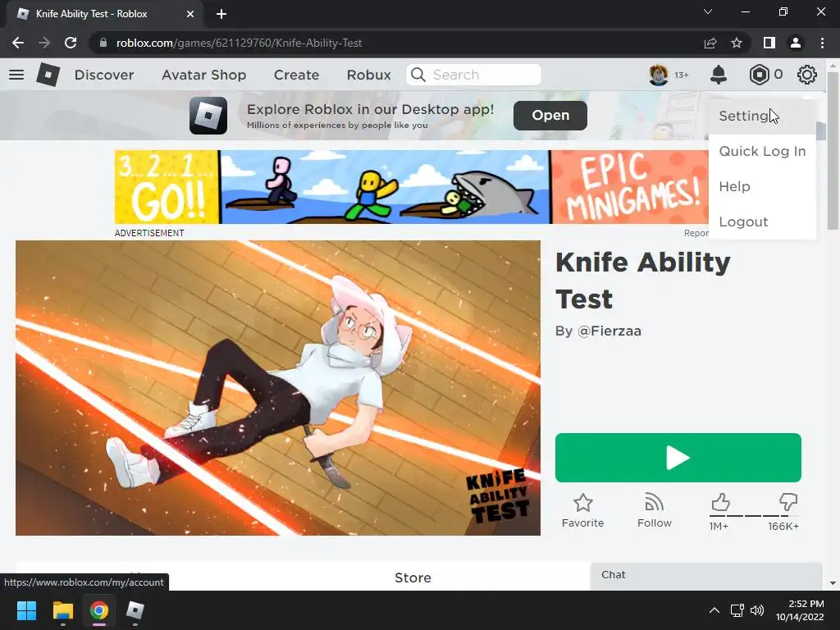Open Chrome three-dot menu

click(x=822, y=43)
